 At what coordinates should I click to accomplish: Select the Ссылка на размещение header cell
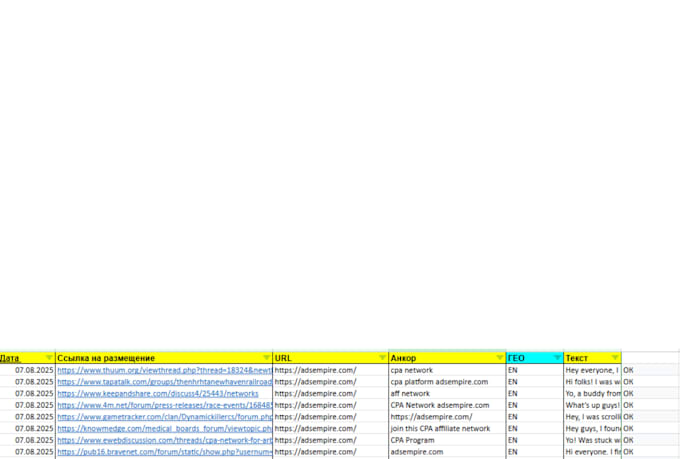point(164,358)
